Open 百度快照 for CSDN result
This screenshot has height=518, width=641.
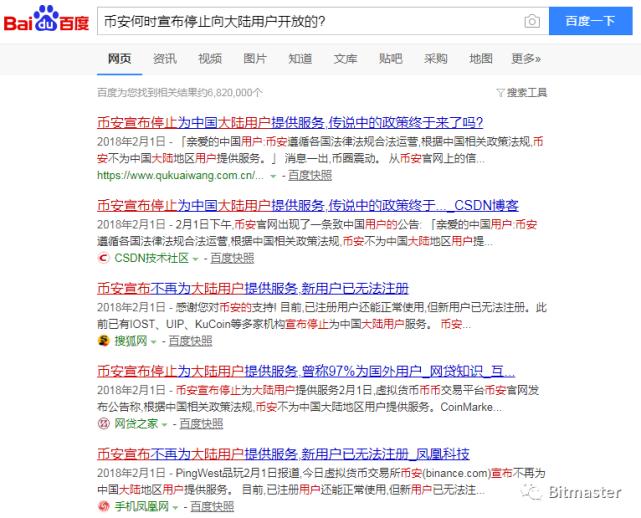point(232,258)
